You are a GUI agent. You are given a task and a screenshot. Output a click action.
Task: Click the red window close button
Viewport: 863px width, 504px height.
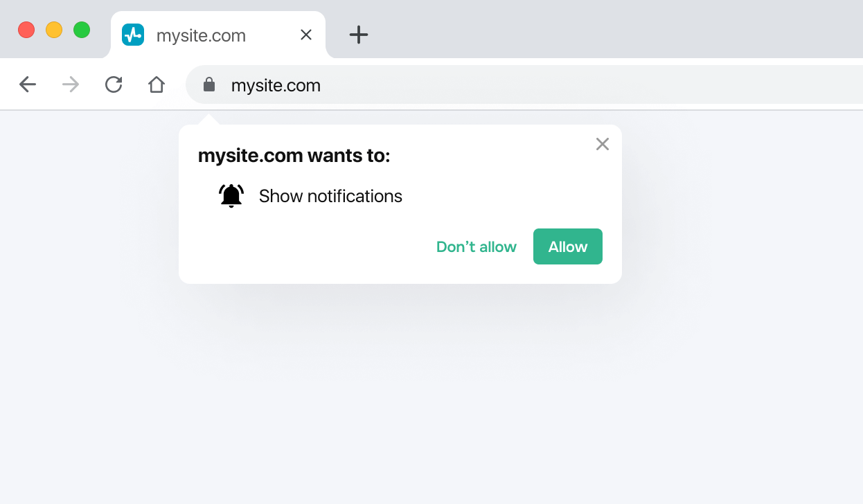click(x=26, y=30)
